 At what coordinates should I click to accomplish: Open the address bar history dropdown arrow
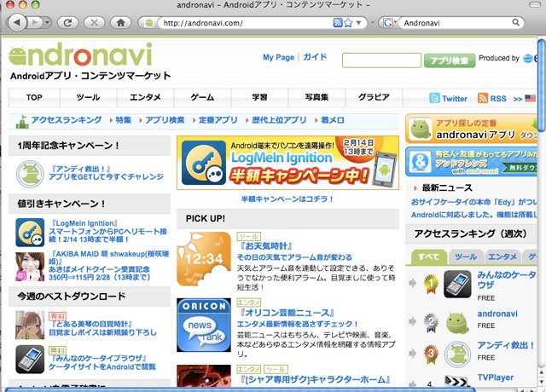(x=358, y=23)
